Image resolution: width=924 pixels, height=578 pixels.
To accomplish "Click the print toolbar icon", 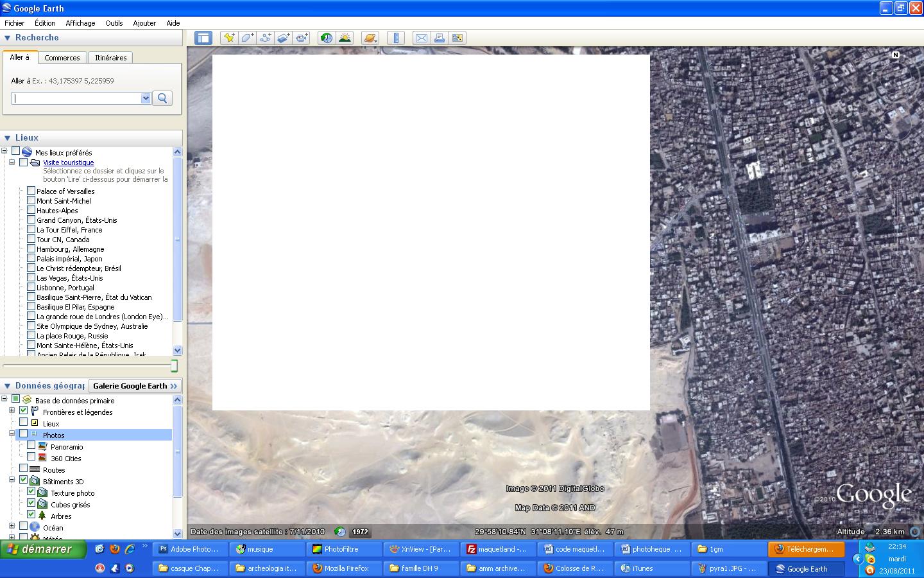I will [x=440, y=38].
